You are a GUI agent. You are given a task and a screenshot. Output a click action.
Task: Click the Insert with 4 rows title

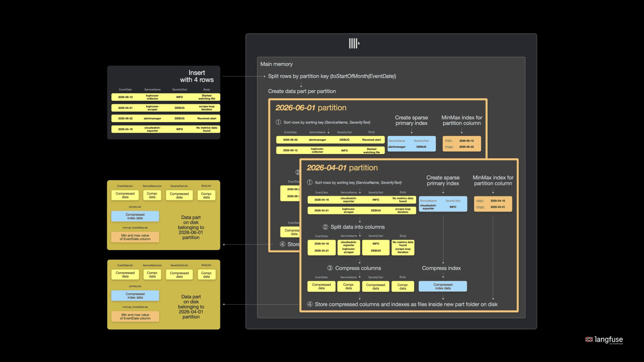(197, 76)
